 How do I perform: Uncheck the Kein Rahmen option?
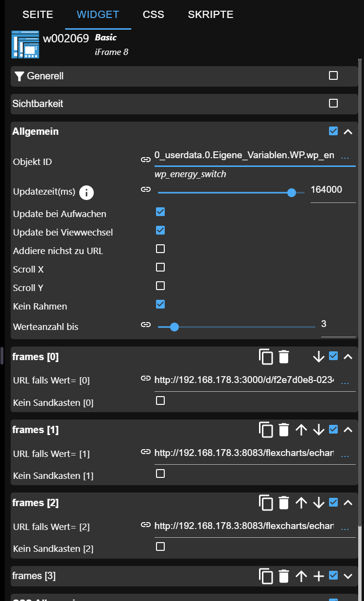click(x=160, y=304)
